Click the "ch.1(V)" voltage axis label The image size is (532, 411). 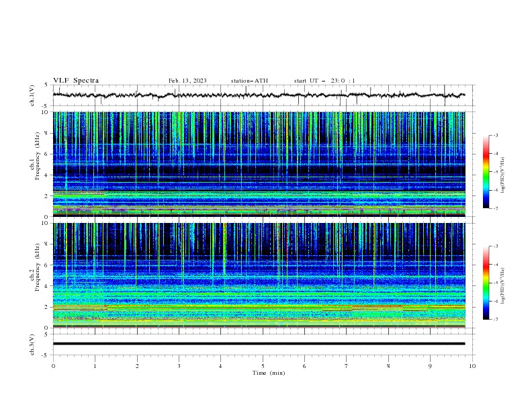pos(32,95)
